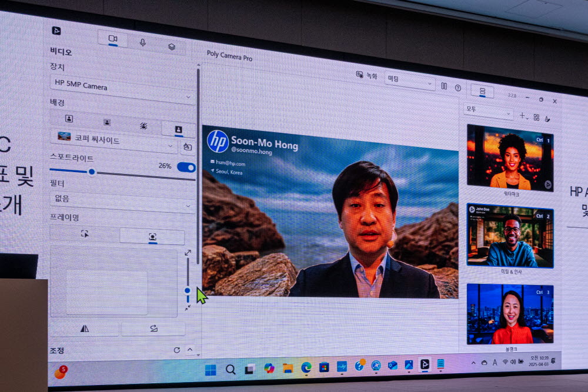The width and height of the screenshot is (588, 392).
Task: Click the main camera preview of Soon-Mo Hong
Action: pyautogui.click(x=330, y=212)
